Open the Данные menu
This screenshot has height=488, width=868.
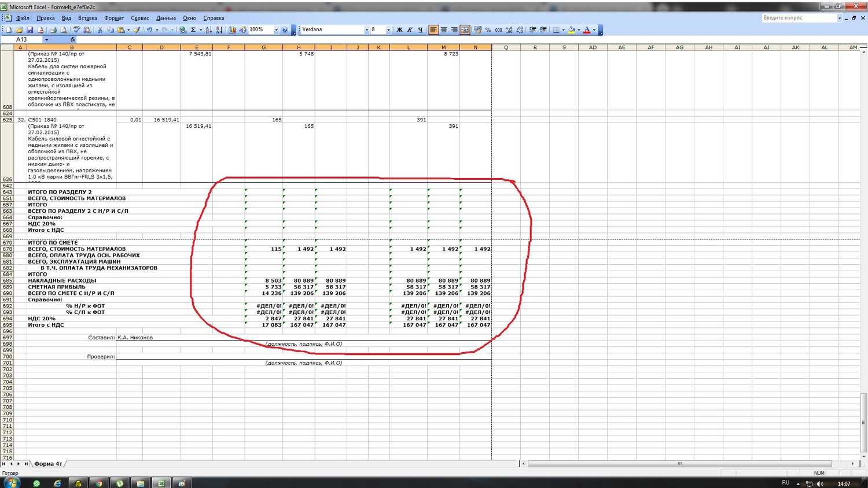(166, 18)
